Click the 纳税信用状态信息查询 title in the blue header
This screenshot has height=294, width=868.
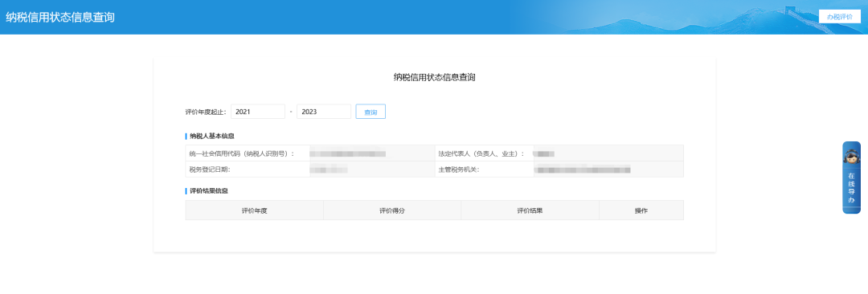click(60, 17)
